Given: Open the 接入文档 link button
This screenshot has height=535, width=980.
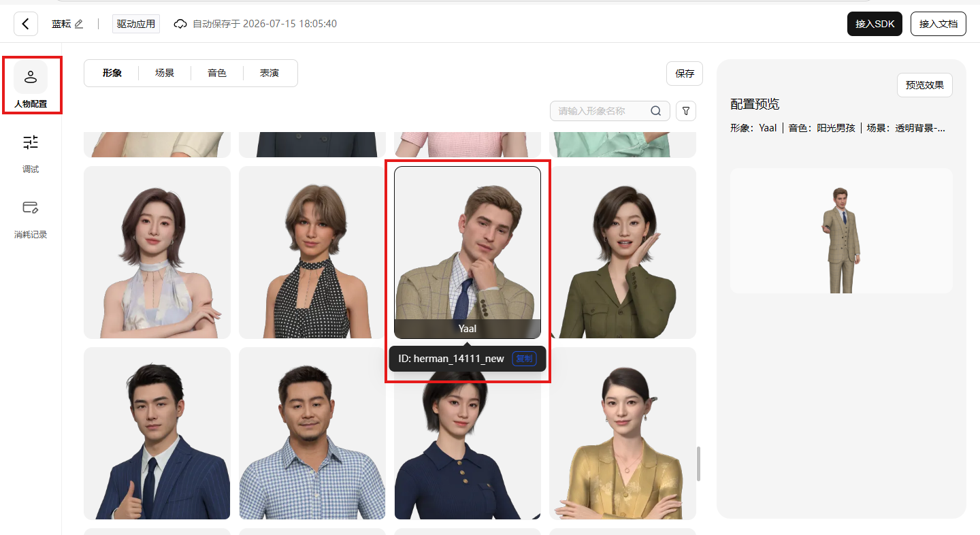Looking at the screenshot, I should tap(938, 24).
